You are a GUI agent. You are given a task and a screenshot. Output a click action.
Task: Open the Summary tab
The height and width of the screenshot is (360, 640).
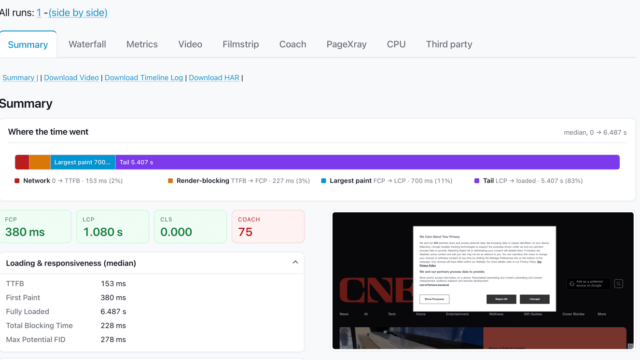point(28,44)
